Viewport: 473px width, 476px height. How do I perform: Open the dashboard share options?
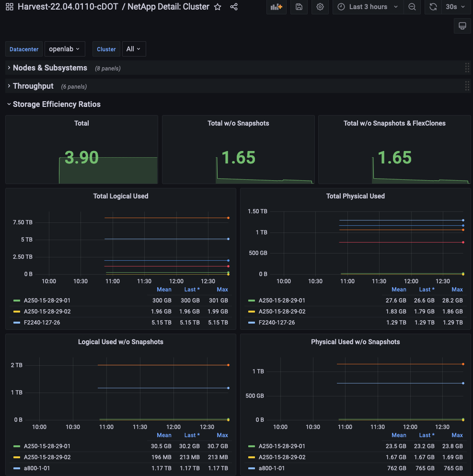[233, 7]
